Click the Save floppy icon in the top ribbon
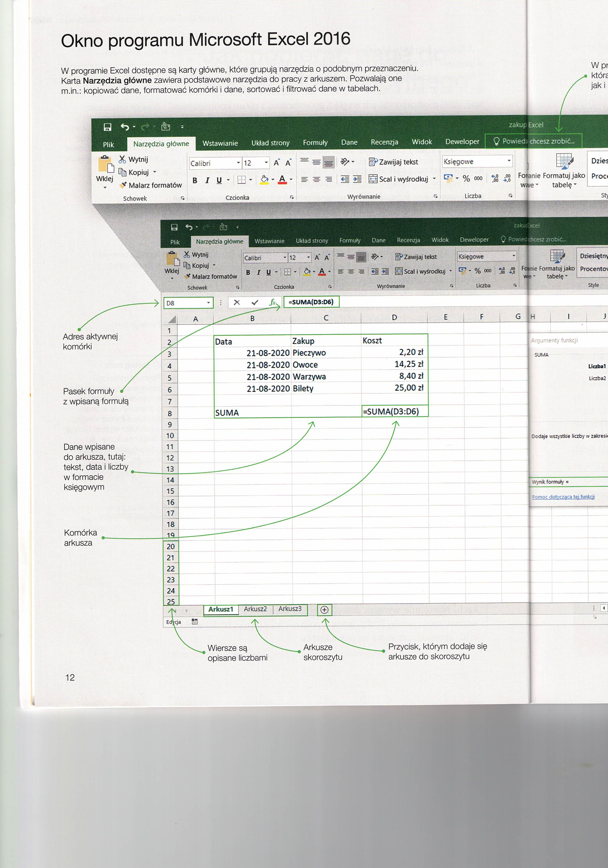 click(x=108, y=127)
